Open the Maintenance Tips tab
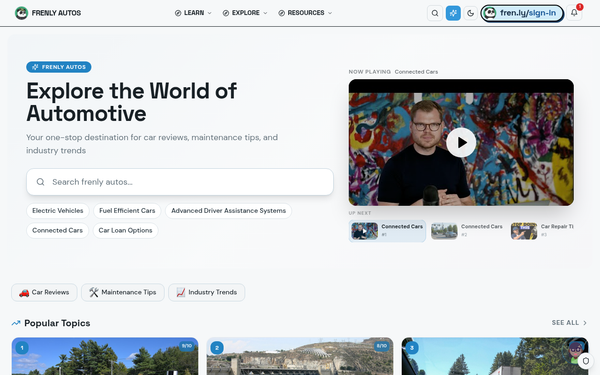 [123, 292]
